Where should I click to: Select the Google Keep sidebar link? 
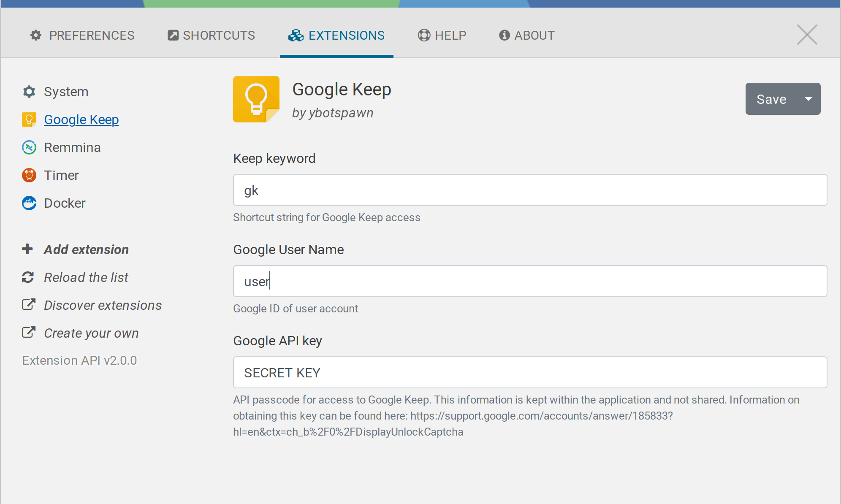coord(81,119)
